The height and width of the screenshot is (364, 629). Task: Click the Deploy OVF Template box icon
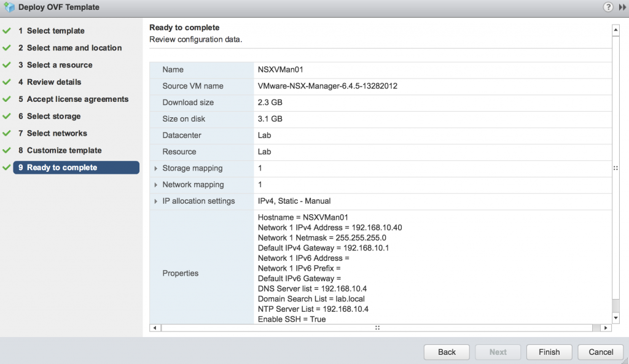coord(9,7)
